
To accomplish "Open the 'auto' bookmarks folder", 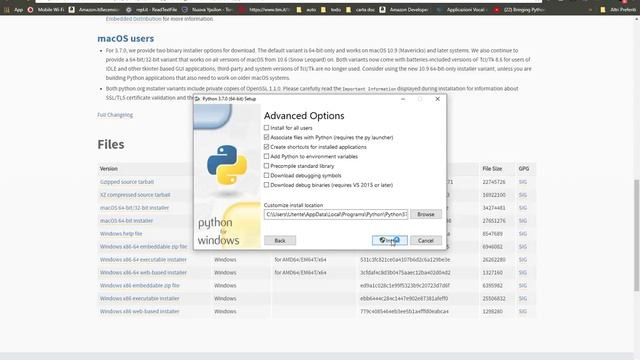I will tap(307, 9).
